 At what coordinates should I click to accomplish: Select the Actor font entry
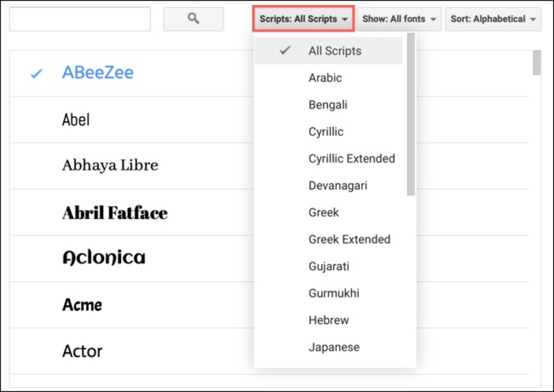(82, 351)
